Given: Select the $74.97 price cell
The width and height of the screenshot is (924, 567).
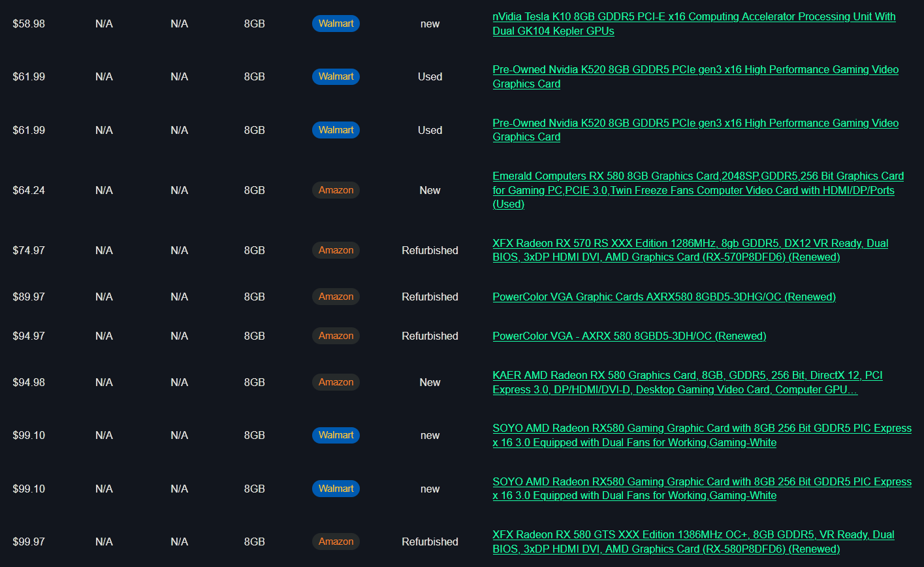Looking at the screenshot, I should pyautogui.click(x=29, y=250).
